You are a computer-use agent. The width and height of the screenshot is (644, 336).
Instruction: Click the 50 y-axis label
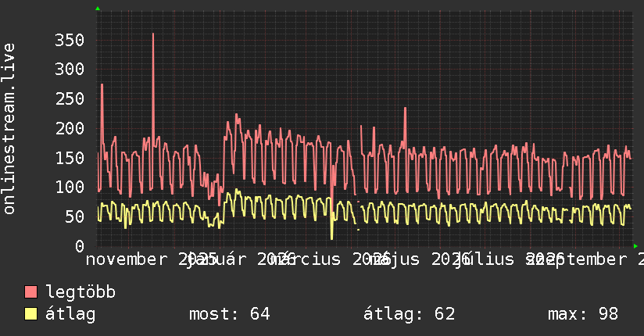(x=74, y=217)
